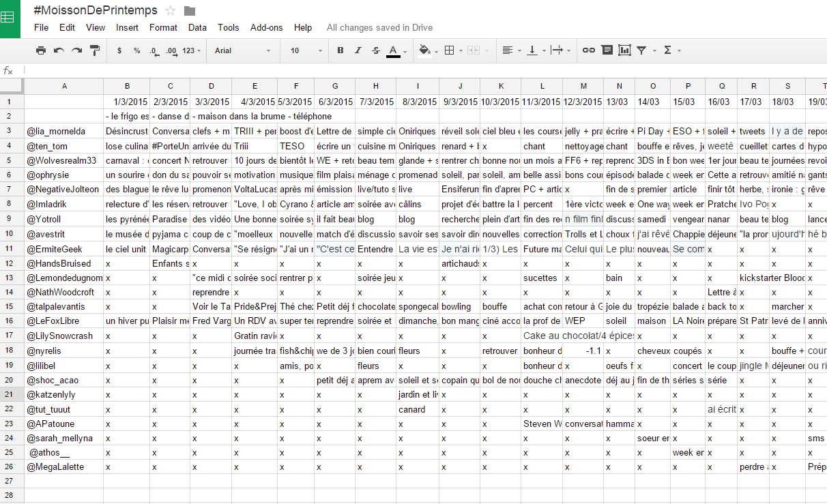Screen dimensions: 827x504
Task: Select the date cell 12/3/2015
Action: click(x=583, y=102)
